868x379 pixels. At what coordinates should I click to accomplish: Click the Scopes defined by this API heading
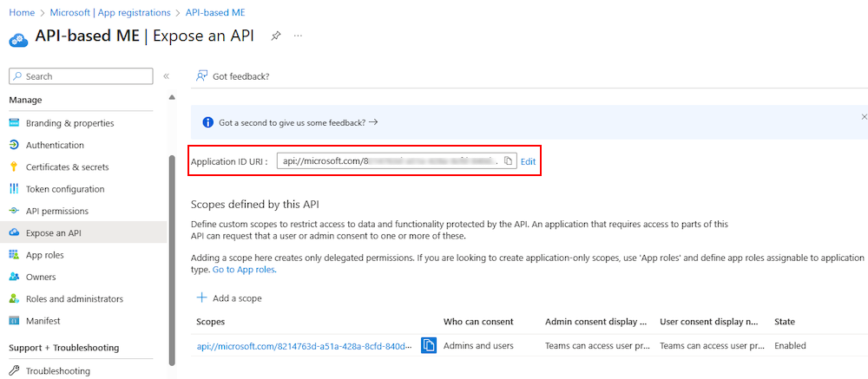255,204
